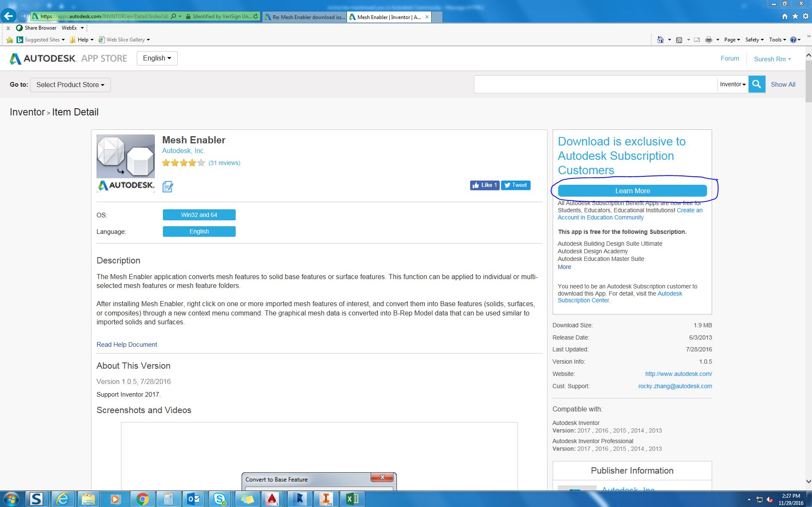The width and height of the screenshot is (812, 507).
Task: Click the Twitter Tweet button
Action: point(516,185)
